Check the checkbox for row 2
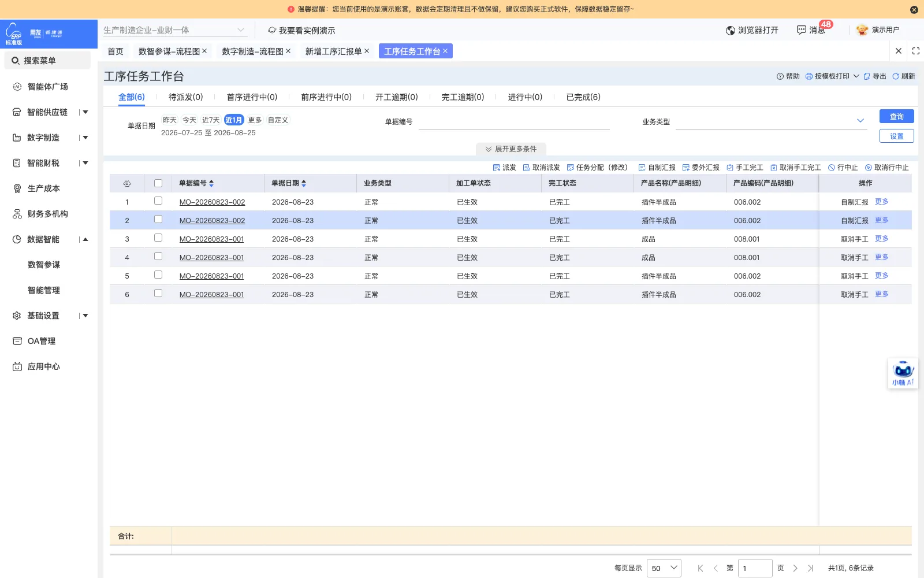Image resolution: width=924 pixels, height=578 pixels. coord(158,219)
